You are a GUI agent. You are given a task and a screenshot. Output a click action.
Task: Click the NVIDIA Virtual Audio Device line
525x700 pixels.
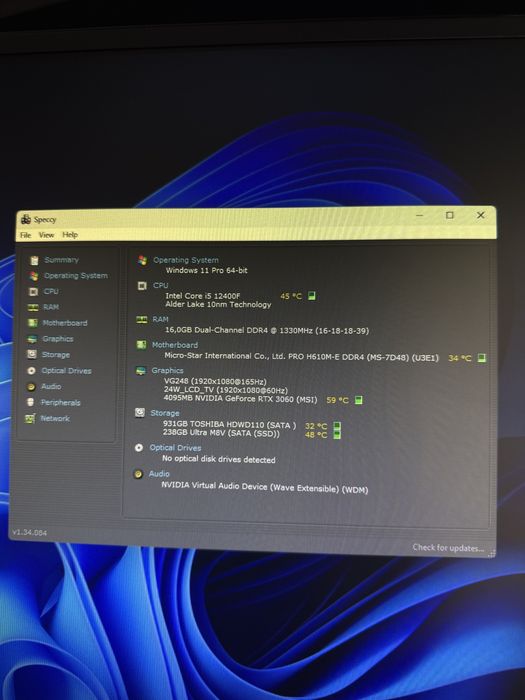[x=265, y=487]
